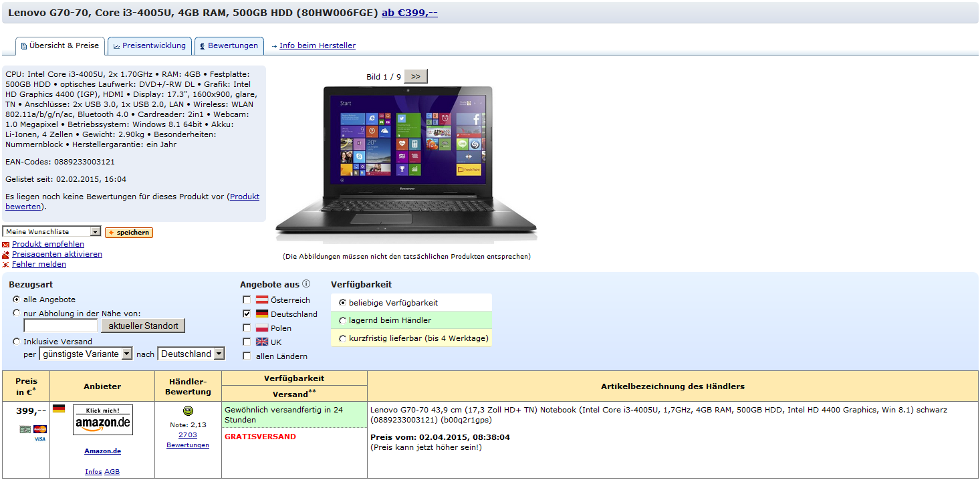Click the speichern button
The image size is (980, 480).
coord(129,232)
